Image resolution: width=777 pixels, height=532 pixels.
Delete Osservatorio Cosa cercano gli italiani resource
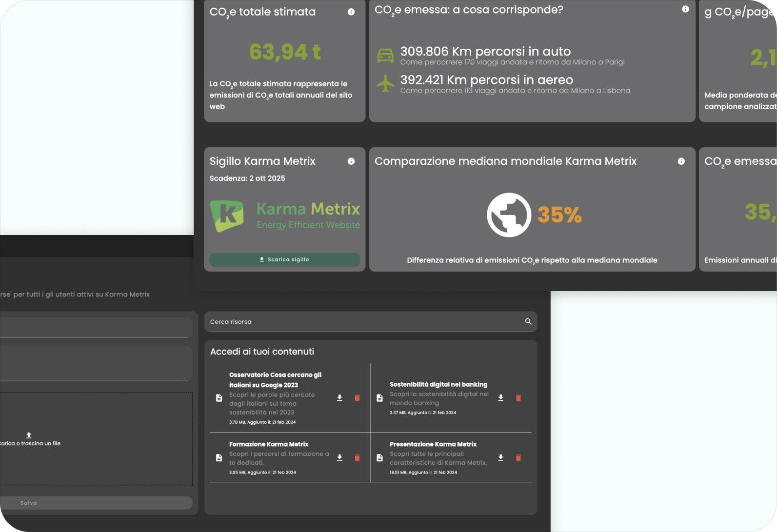[357, 398]
